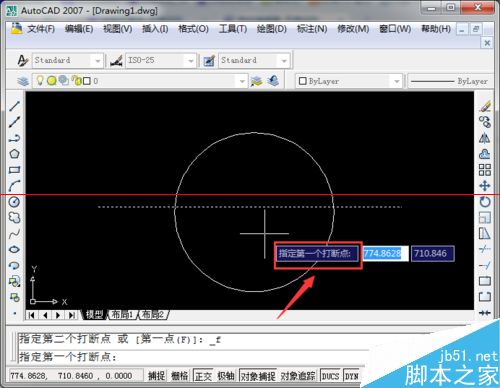Select the Revision Cloud tool
This screenshot has width=500, height=388.
(14, 218)
